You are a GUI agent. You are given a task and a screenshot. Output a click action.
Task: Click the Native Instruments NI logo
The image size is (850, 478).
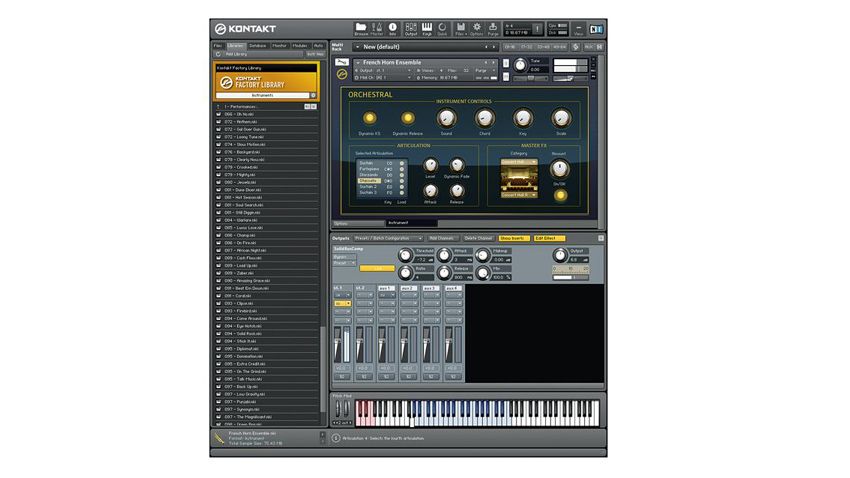[x=596, y=29]
